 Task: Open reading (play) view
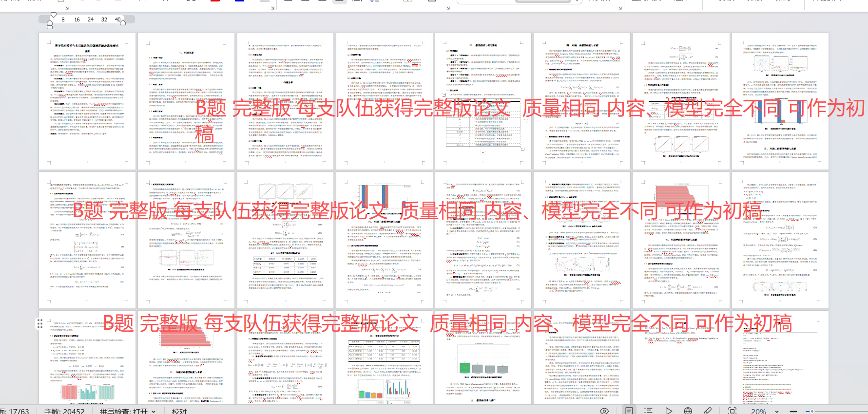[x=668, y=411]
